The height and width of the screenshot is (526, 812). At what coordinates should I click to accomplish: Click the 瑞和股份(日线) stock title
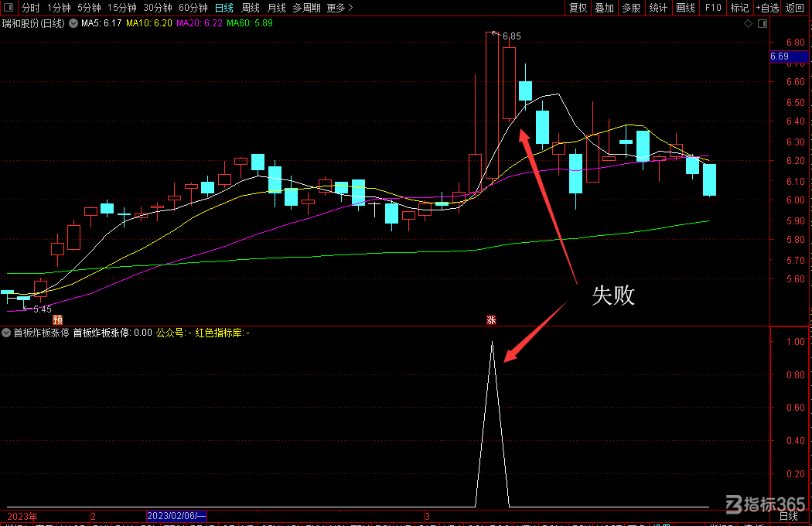tap(34, 23)
